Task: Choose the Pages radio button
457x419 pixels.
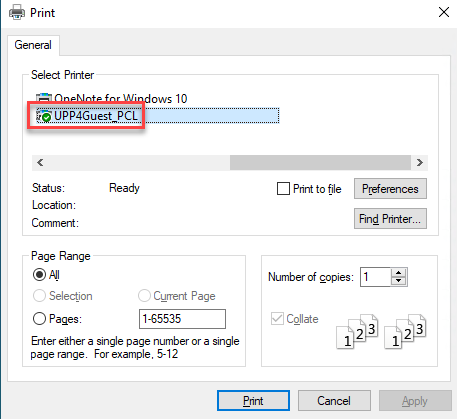Action: pos(39,319)
